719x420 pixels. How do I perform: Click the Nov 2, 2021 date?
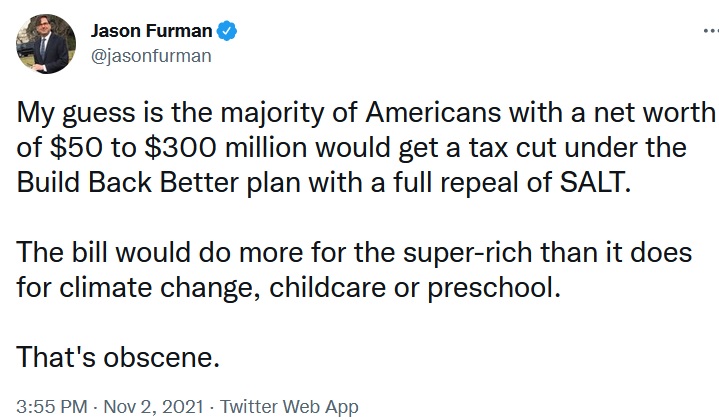(154, 406)
